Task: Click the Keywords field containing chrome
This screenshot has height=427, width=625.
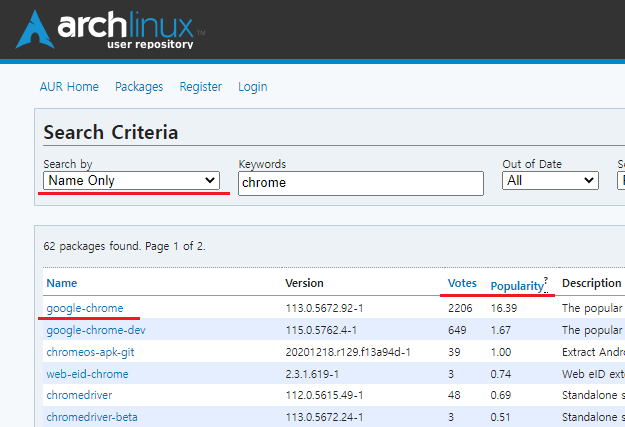Action: pos(361,183)
